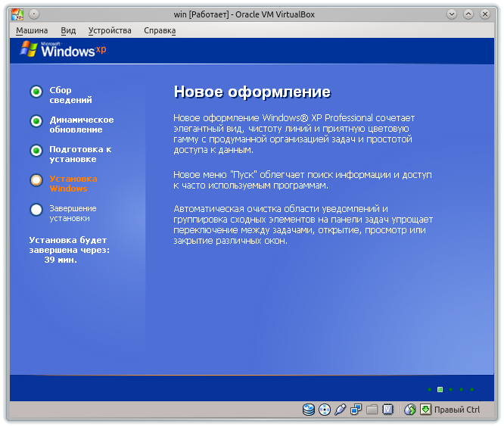Click the virtualization (V) status icon
The width and height of the screenshot is (504, 427).
(388, 410)
